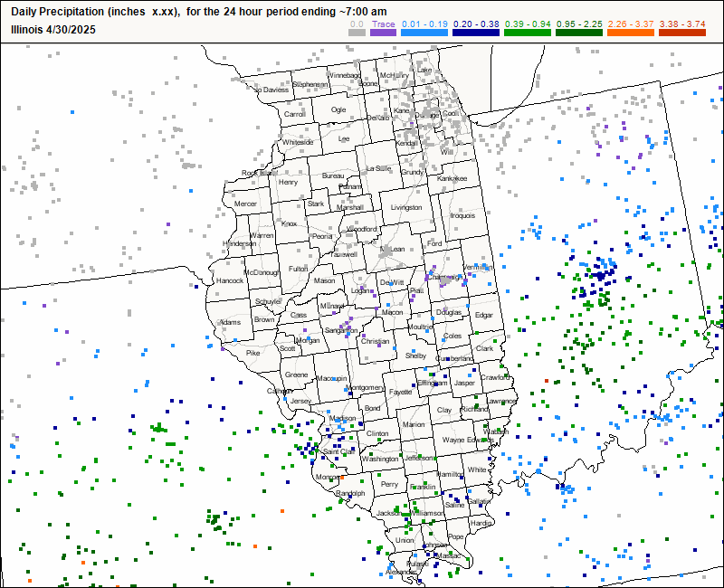Select Ogle county on the map
This screenshot has height=588, width=724.
(x=338, y=109)
